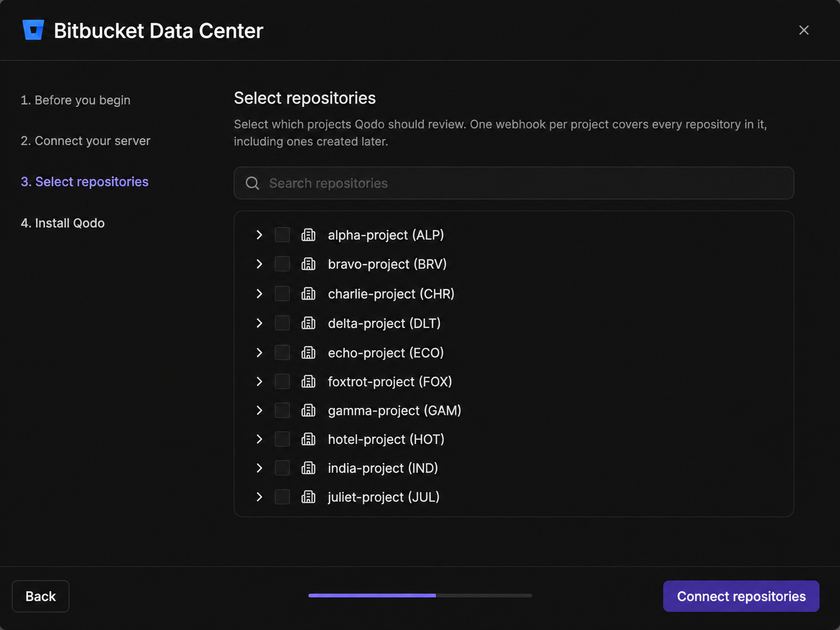
Task: Click the Connect repositories button
Action: pyautogui.click(x=741, y=596)
